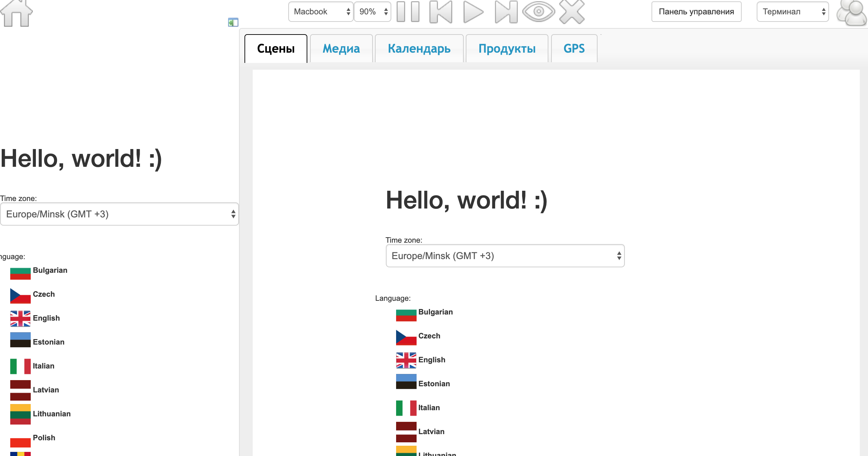Skip to next scene icon

coord(506,12)
